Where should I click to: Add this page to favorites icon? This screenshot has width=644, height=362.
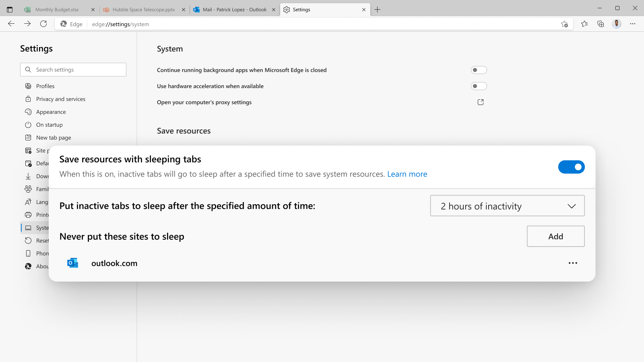pyautogui.click(x=564, y=24)
